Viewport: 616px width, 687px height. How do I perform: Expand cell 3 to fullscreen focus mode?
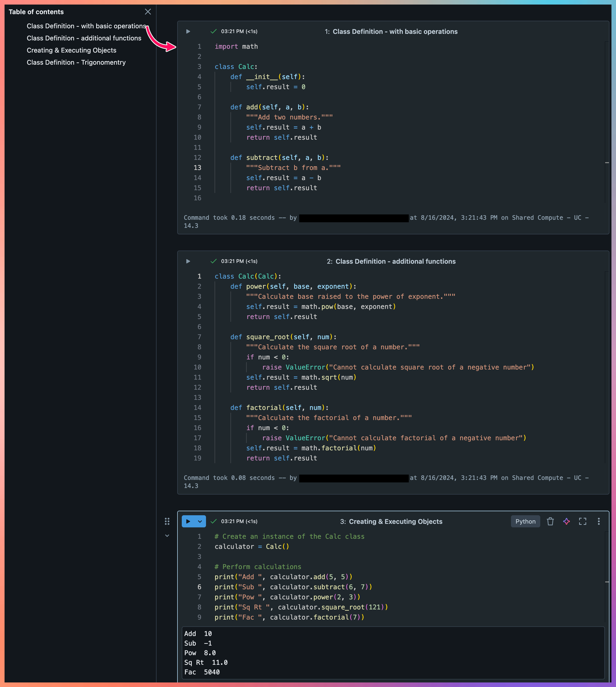click(x=582, y=521)
